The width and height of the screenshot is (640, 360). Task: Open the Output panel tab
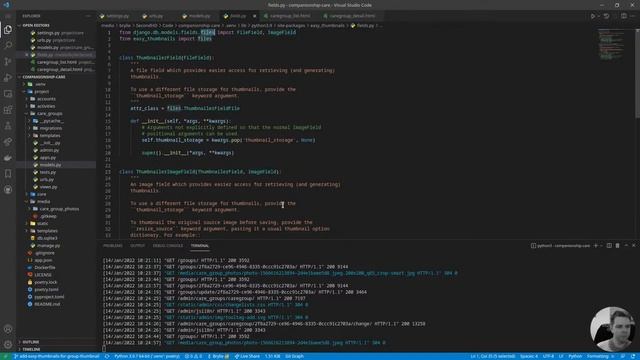138,246
